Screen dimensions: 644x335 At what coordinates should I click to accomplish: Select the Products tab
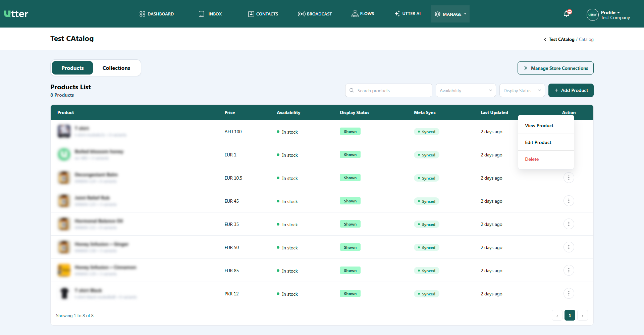click(72, 68)
